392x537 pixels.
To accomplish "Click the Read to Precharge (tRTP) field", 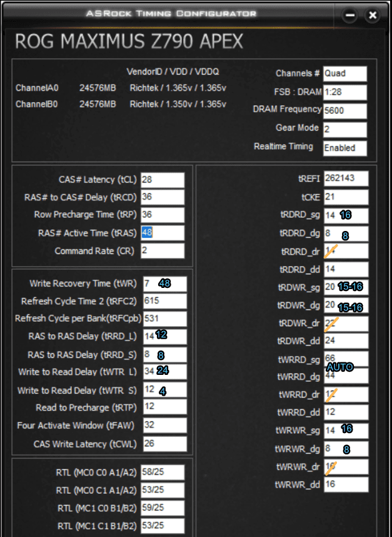I will pos(165,407).
